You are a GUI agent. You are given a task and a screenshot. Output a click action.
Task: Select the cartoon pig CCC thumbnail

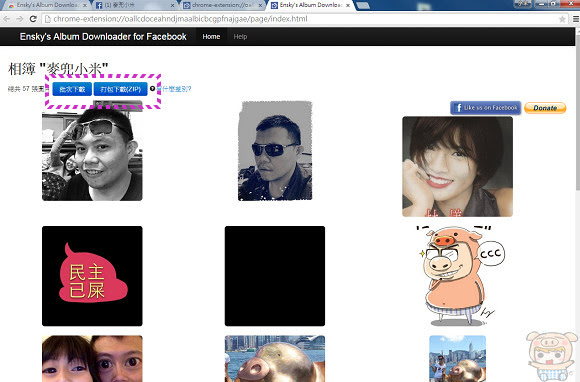click(x=458, y=276)
